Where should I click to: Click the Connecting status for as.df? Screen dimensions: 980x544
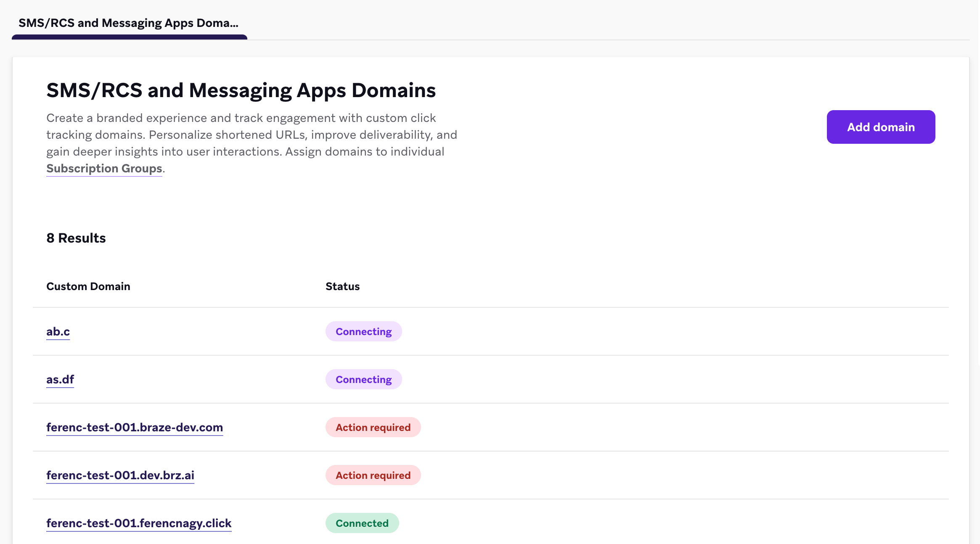363,379
